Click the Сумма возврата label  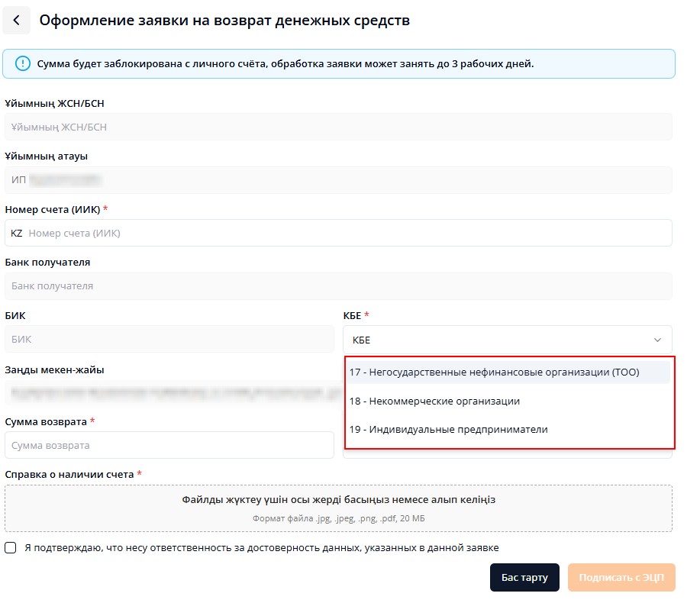[x=46, y=422]
